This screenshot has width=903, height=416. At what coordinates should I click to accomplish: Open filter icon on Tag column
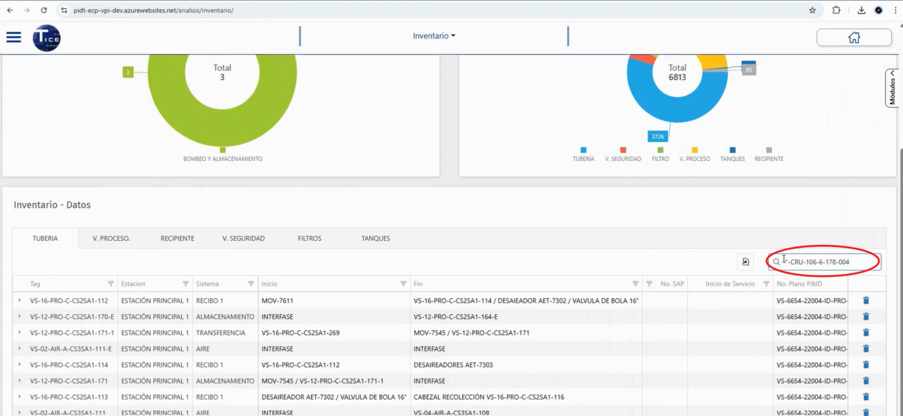(x=110, y=284)
